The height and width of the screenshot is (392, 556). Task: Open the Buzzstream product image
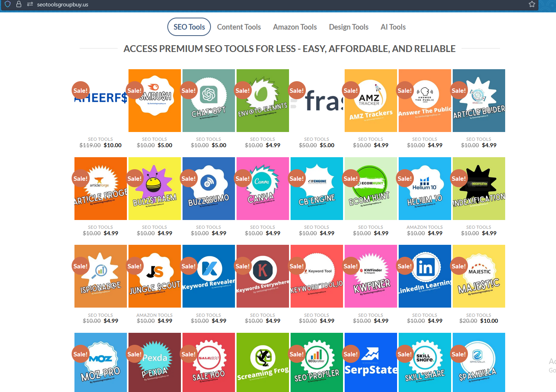[x=155, y=188]
